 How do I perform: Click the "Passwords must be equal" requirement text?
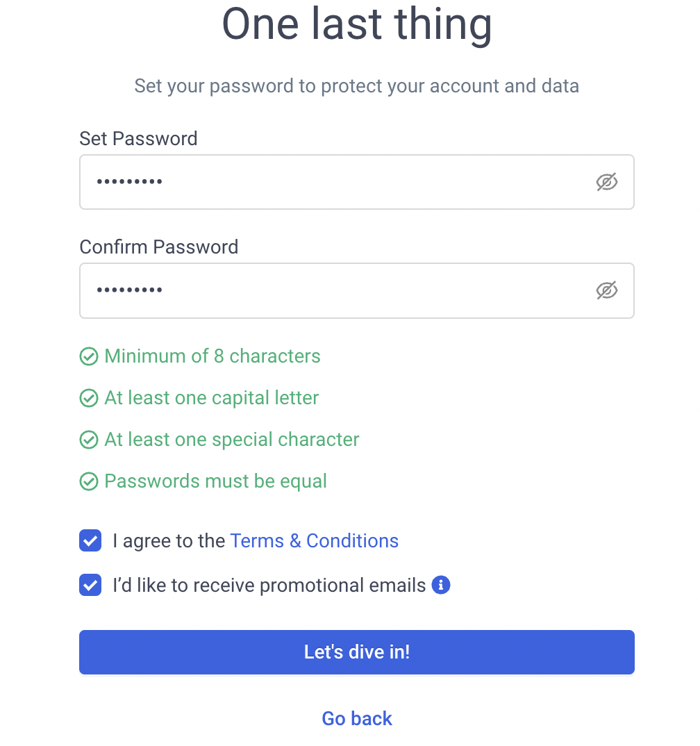tap(215, 481)
